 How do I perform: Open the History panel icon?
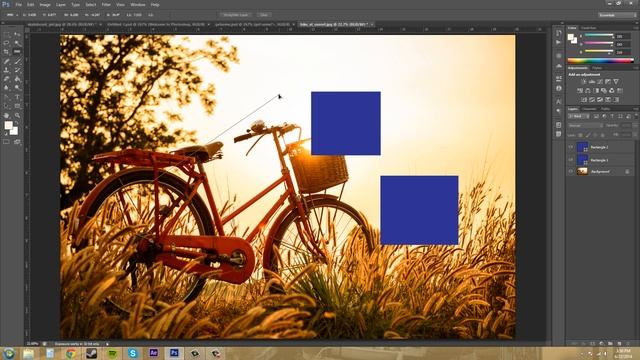pyautogui.click(x=558, y=33)
